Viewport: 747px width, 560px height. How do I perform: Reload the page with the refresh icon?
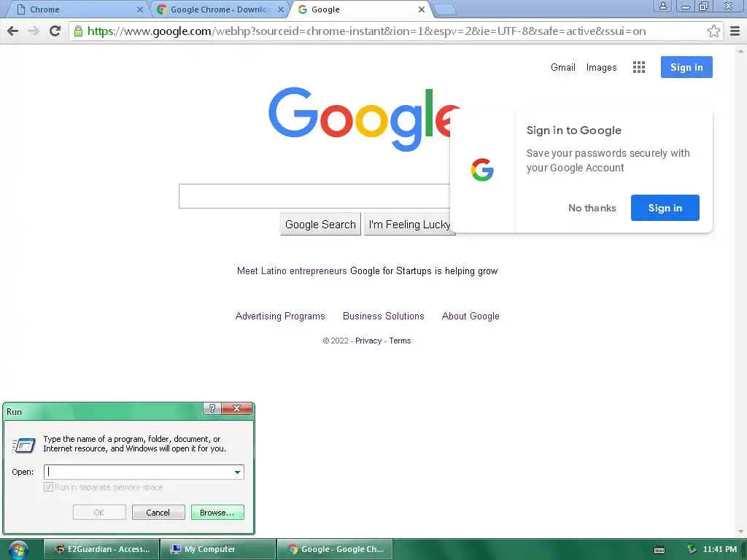55,31
